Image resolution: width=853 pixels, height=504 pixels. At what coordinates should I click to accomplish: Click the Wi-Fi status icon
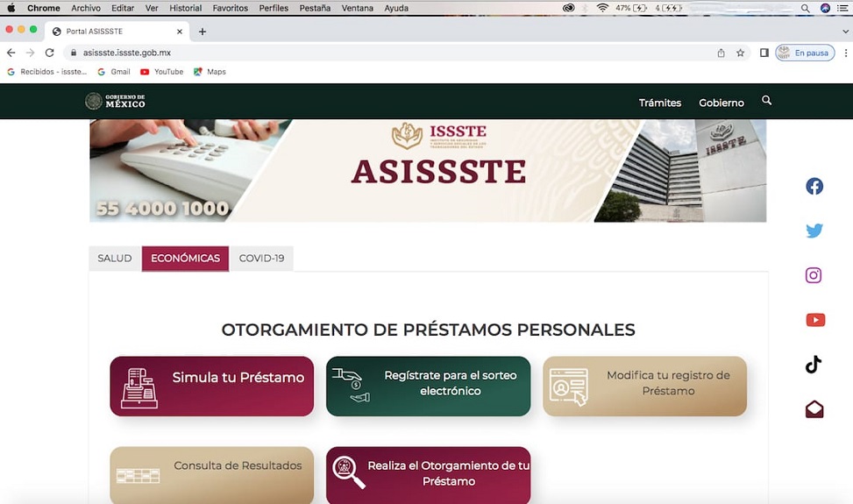602,8
